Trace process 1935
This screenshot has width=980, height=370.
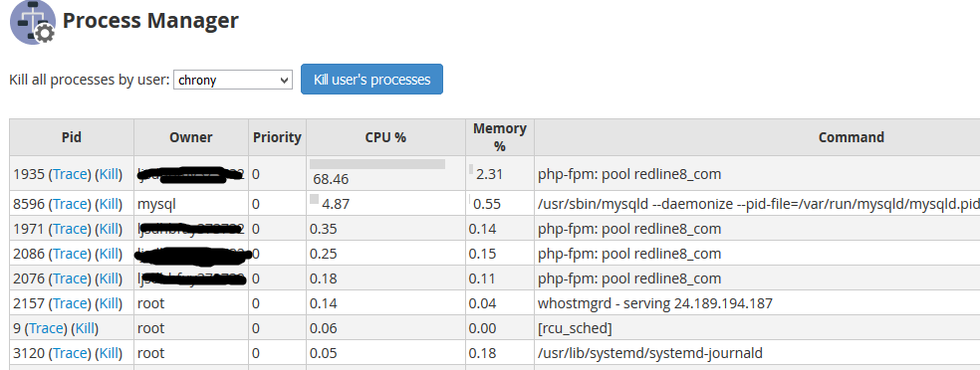click(72, 174)
